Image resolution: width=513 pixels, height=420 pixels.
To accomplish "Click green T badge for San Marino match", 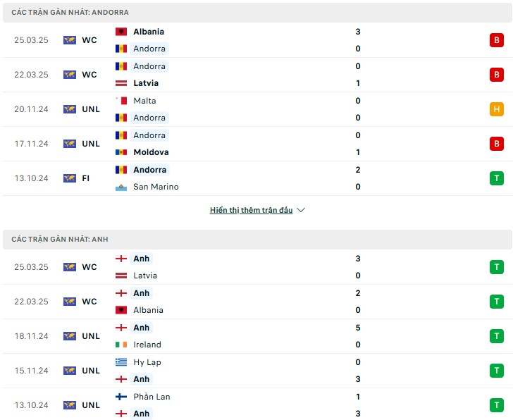I will point(496,178).
